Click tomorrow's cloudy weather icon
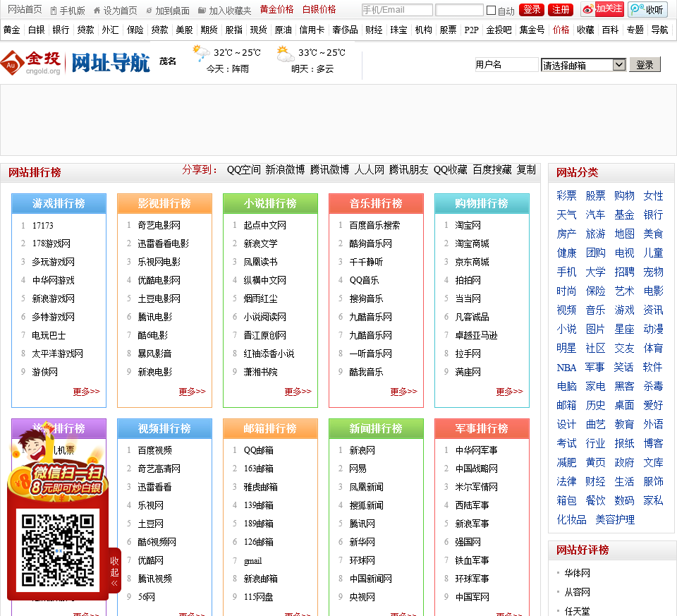Screen dimensions: 677x616 285,53
